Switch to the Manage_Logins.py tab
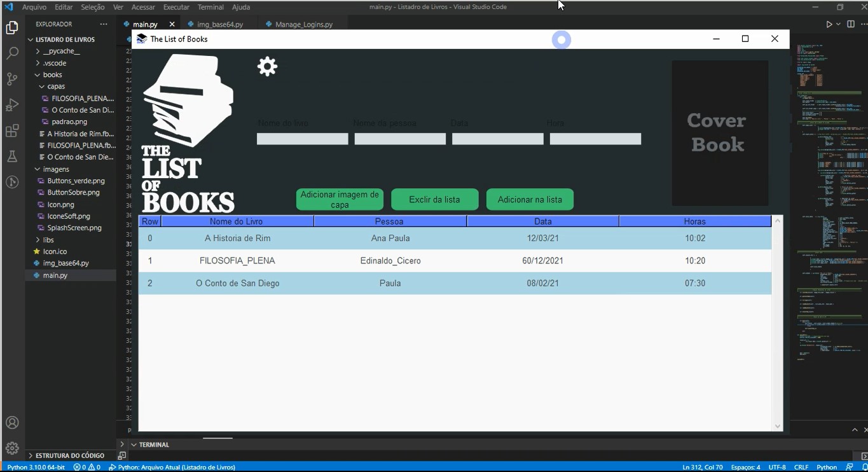868x472 pixels. click(304, 24)
